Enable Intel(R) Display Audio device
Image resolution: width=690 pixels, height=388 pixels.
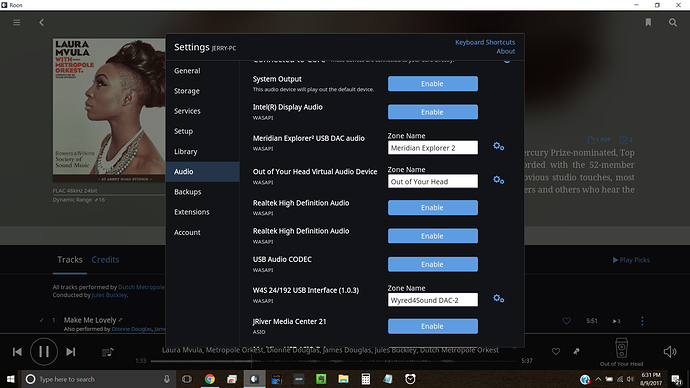click(x=433, y=112)
